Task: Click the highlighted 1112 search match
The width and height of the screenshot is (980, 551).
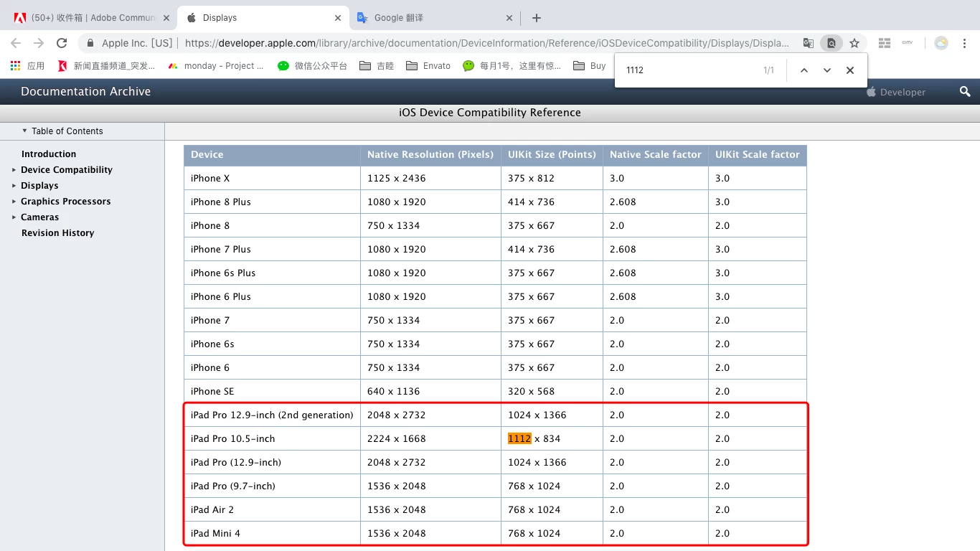Action: point(519,438)
